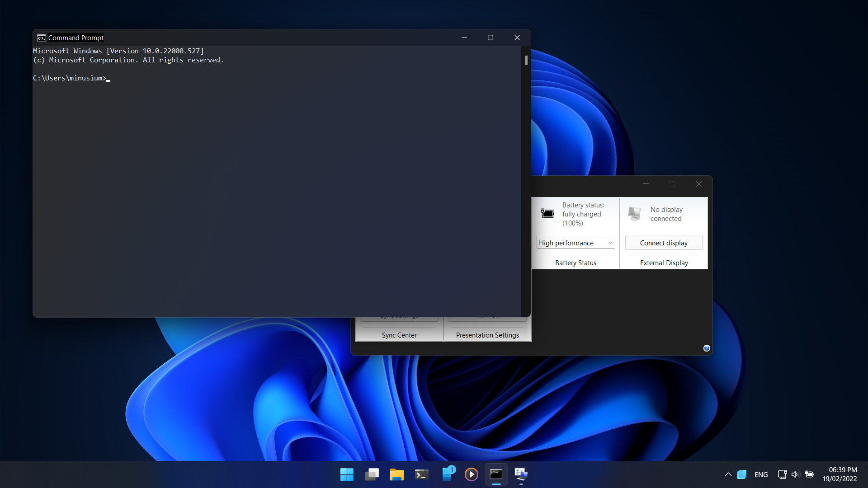The width and height of the screenshot is (868, 488).
Task: Click the folder icon in taskbar
Action: click(x=396, y=474)
